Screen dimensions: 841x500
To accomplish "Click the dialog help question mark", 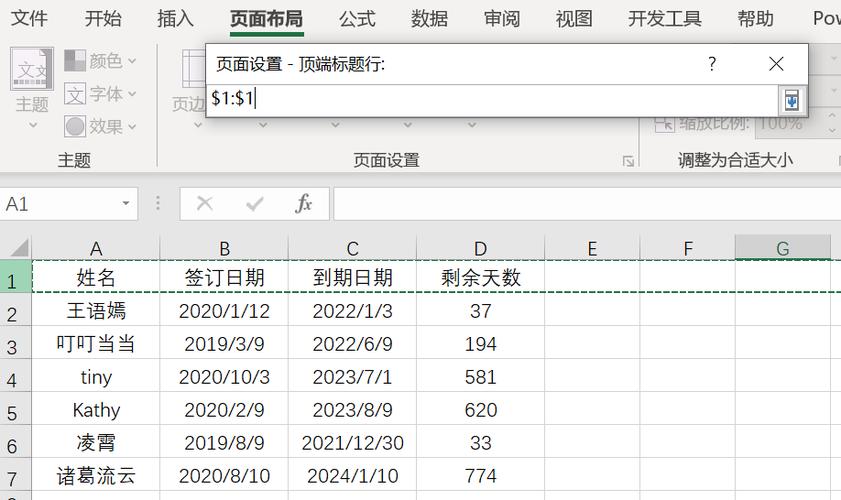I will coord(712,64).
